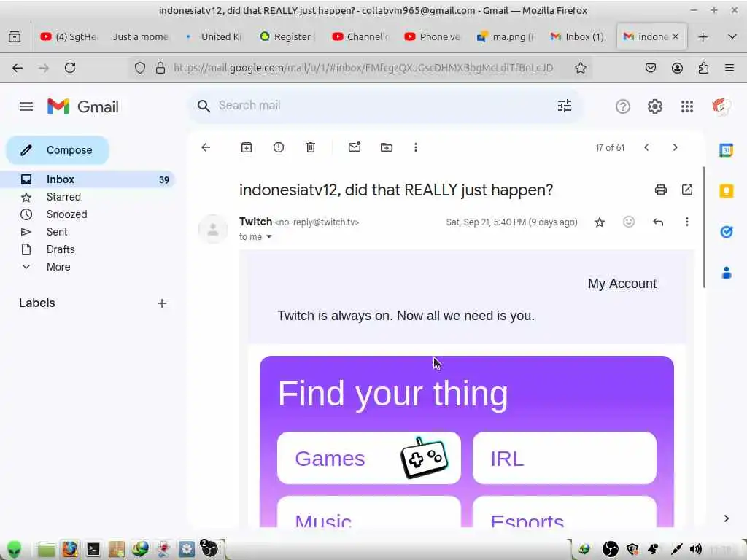Switch to ma.png tab
Image resolution: width=747 pixels, height=560 pixels.
click(x=506, y=36)
